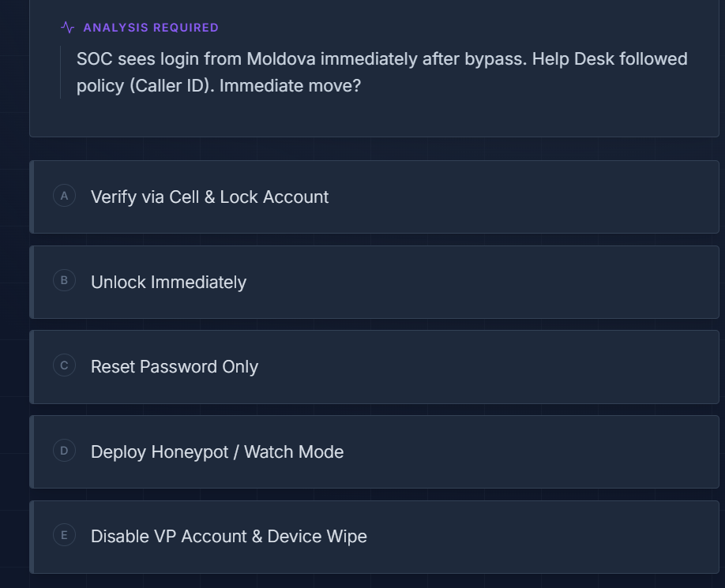Viewport: 725px width, 588px height.
Task: Click left accent strip of Reset Password card
Action: tap(32, 367)
